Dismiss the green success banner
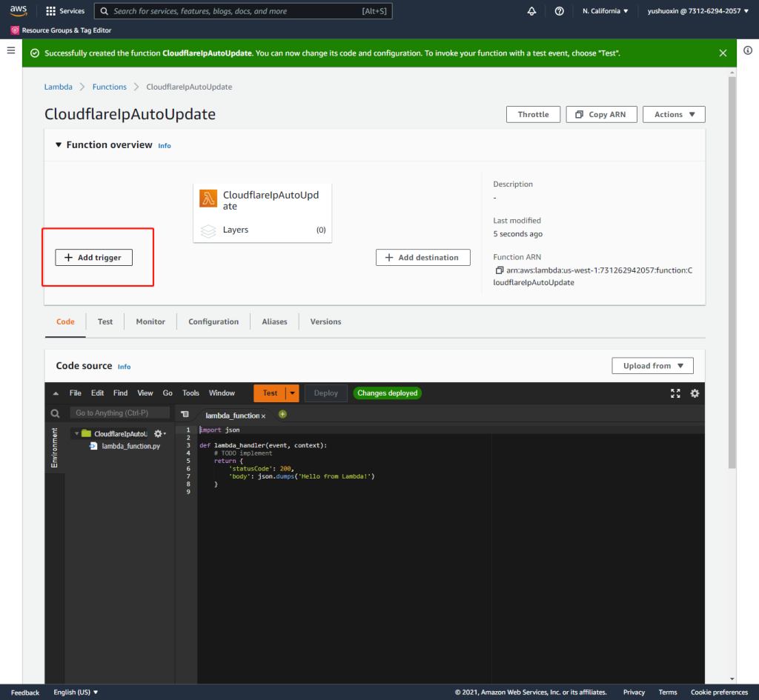Image resolution: width=759 pixels, height=700 pixels. [x=723, y=53]
